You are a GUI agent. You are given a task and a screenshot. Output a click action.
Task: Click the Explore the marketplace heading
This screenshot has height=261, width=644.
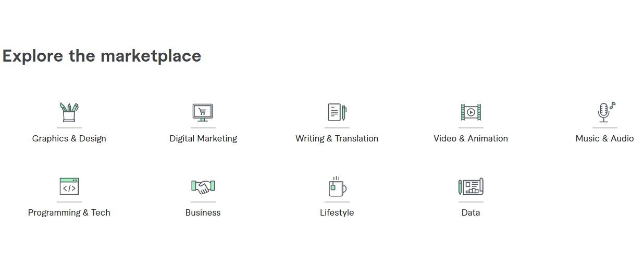[102, 56]
